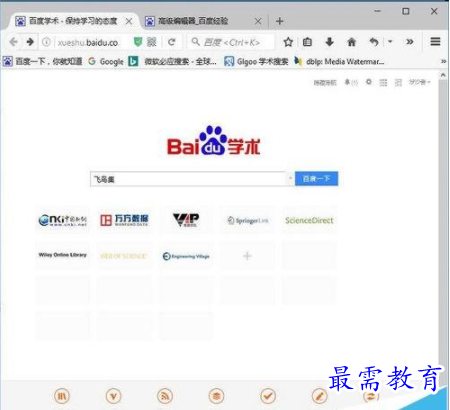The image size is (450, 410).
Task: Open the hamburger menu
Action: (435, 42)
